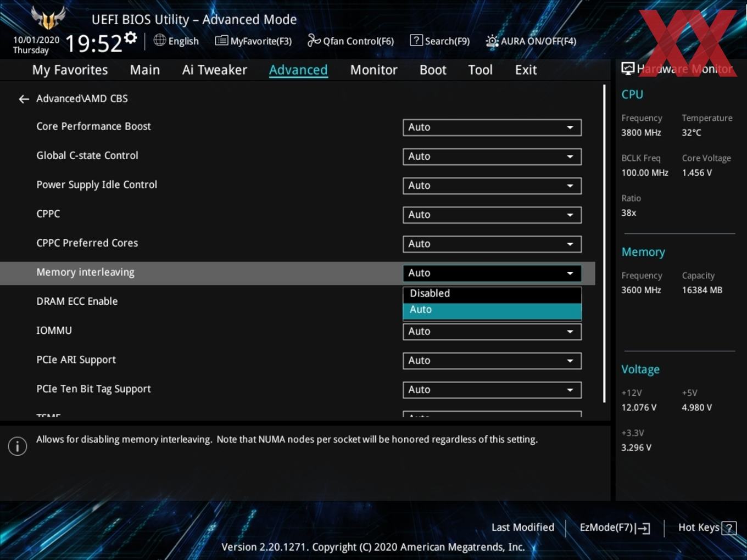Viewport: 747px width, 560px height.
Task: Switch to the Main tab
Action: [x=145, y=70]
